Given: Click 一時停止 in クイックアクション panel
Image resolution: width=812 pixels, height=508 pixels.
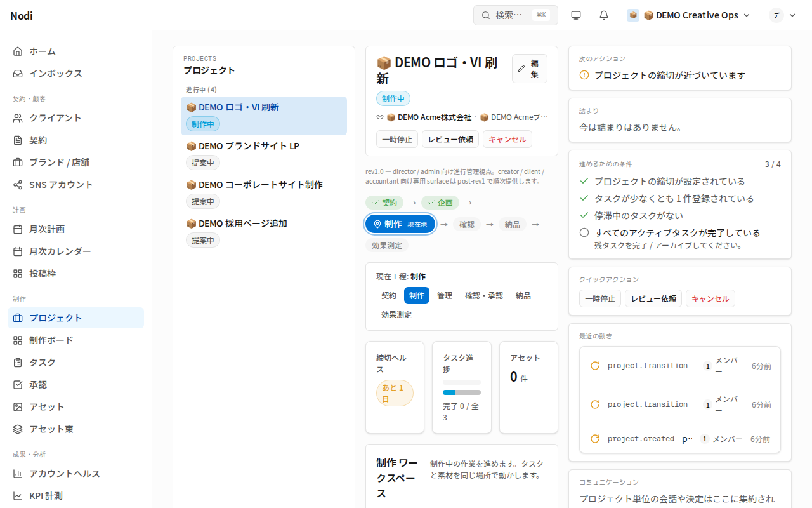Looking at the screenshot, I should 600,298.
